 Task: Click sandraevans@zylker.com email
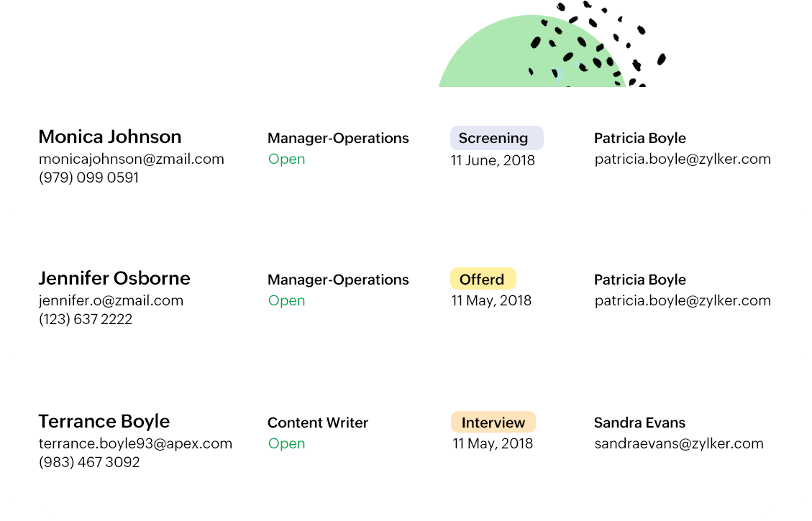[x=679, y=444]
